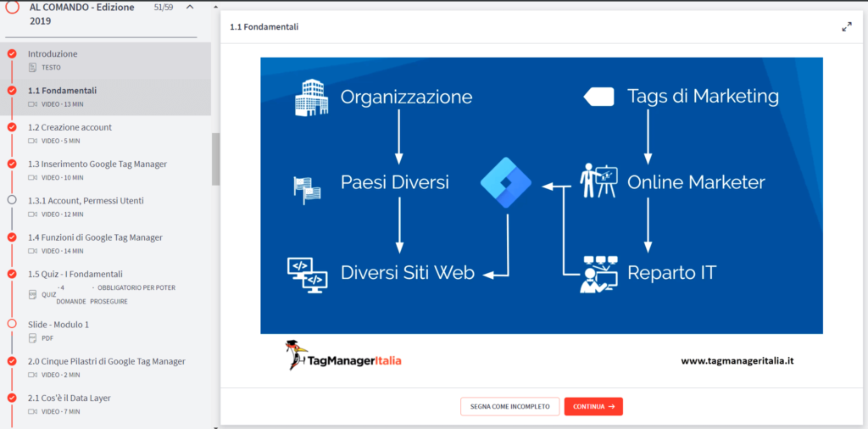Click the Diversi Siti Web monitors icon
Image resolution: width=868 pixels, height=429 pixels.
click(x=307, y=275)
